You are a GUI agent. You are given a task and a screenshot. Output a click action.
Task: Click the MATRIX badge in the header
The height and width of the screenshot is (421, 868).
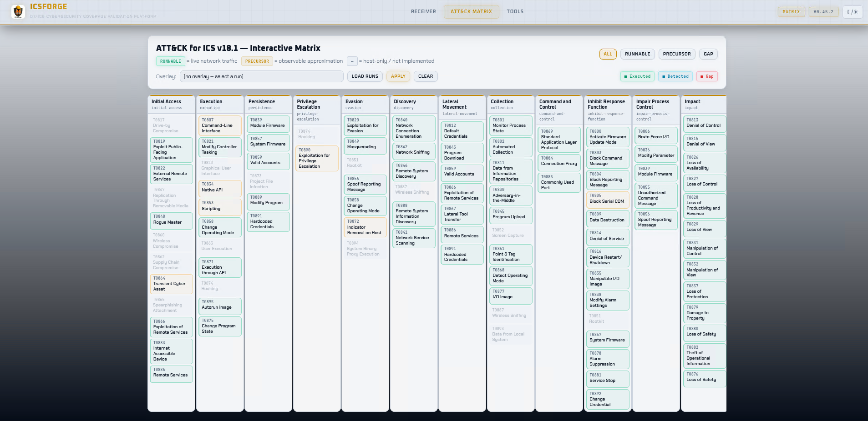791,12
